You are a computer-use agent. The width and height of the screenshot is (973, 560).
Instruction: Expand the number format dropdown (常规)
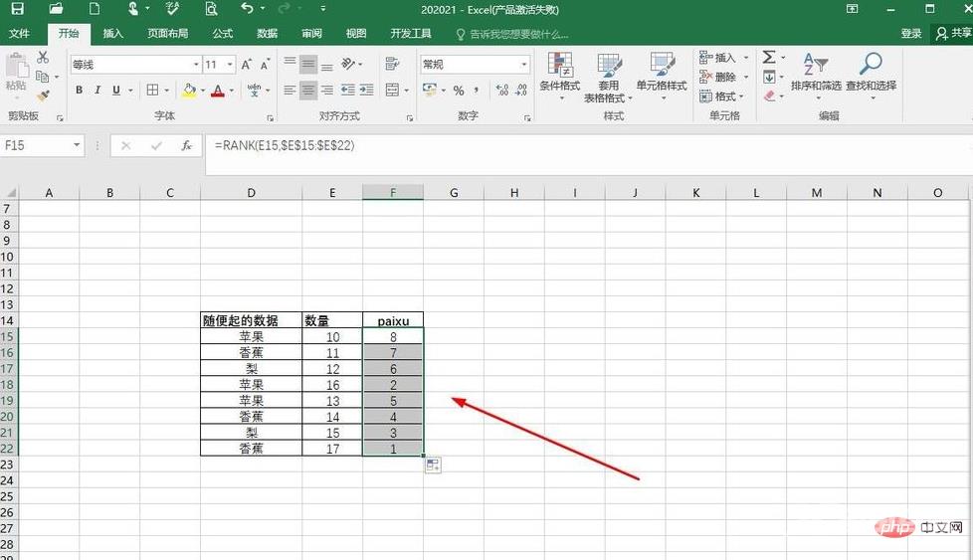click(x=524, y=65)
